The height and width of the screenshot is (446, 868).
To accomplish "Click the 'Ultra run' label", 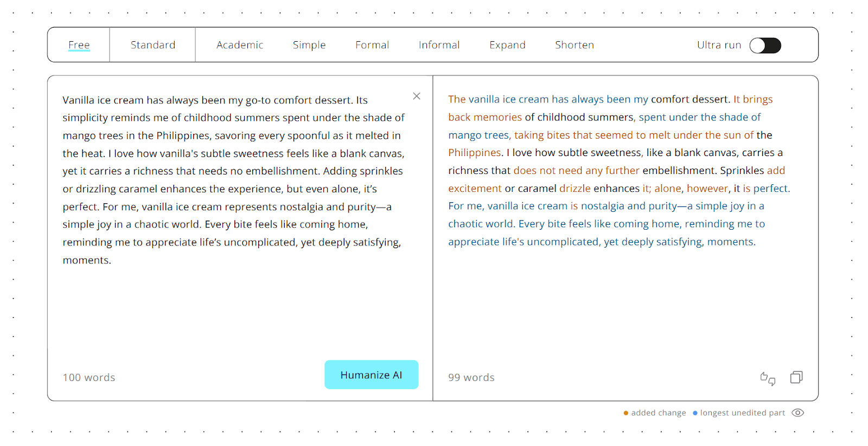I will click(719, 45).
